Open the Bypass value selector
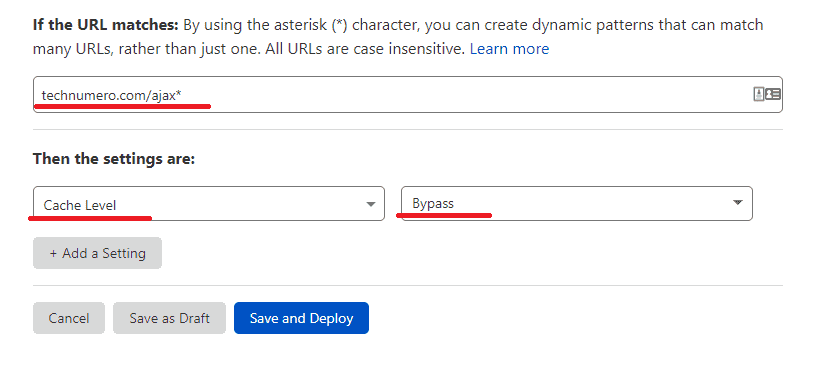The image size is (816, 371). tap(577, 203)
